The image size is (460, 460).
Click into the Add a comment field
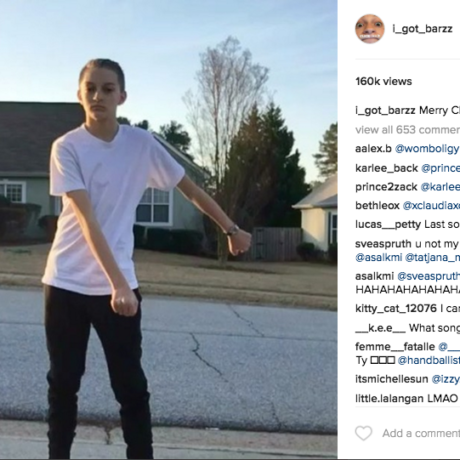pyautogui.click(x=421, y=433)
